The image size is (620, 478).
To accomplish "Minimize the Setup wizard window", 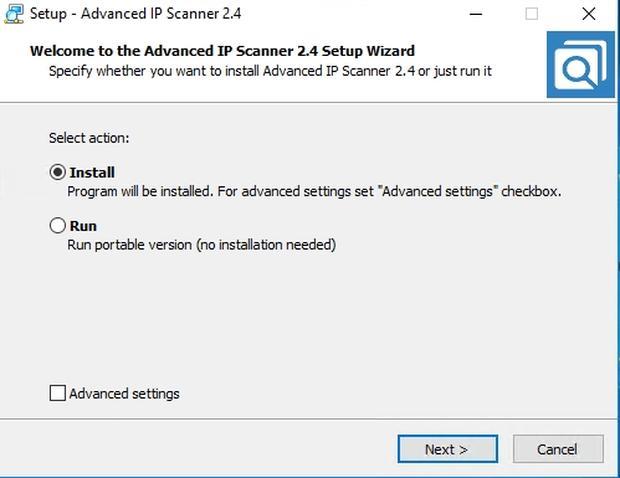I will click(476, 14).
